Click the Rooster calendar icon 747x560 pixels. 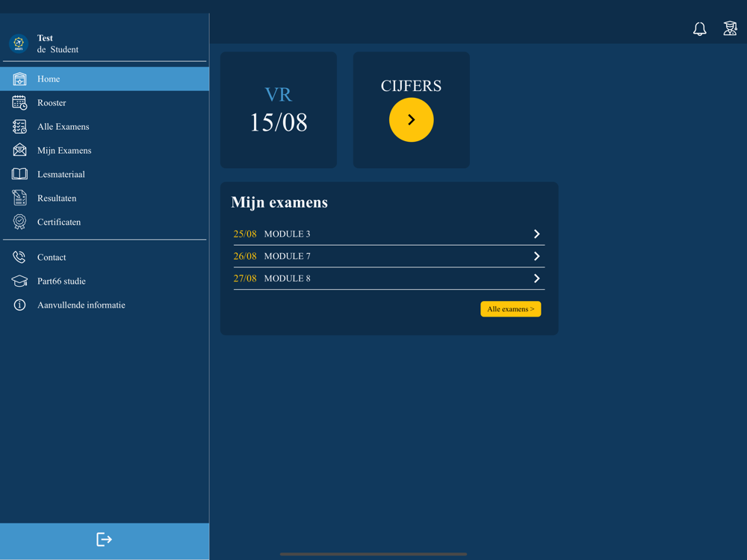(x=19, y=103)
